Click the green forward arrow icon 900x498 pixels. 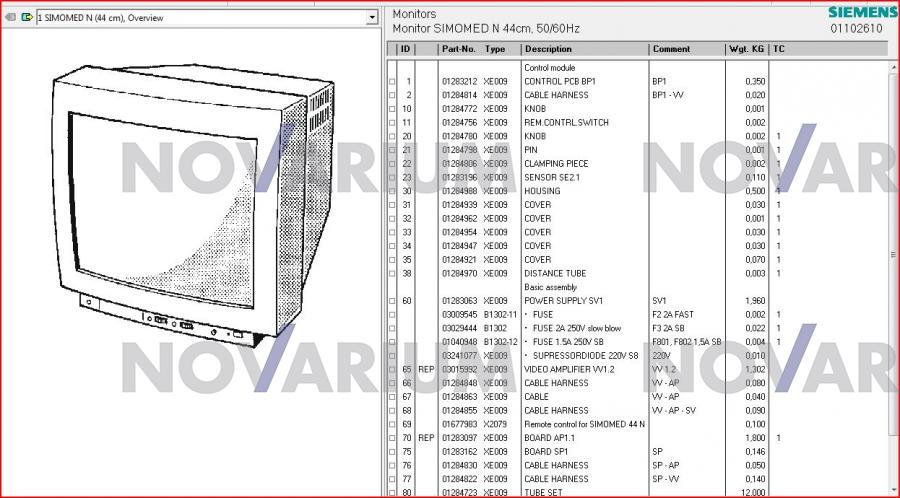(26, 18)
